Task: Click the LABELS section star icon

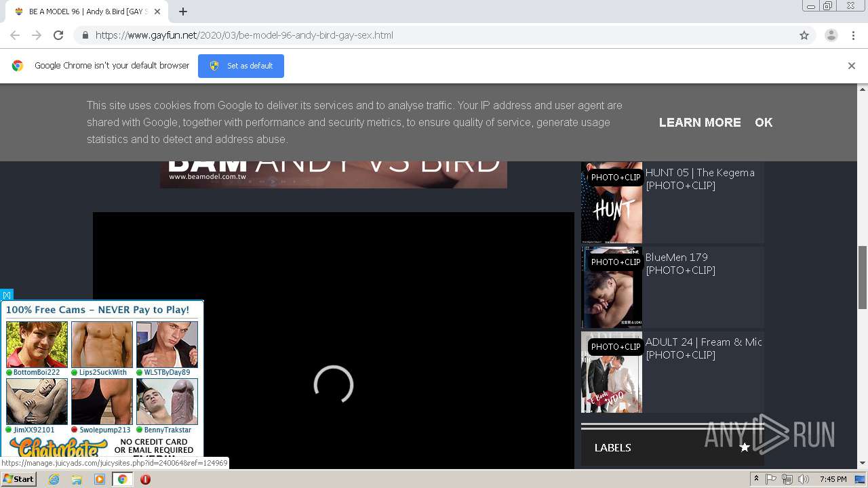Action: tap(745, 447)
